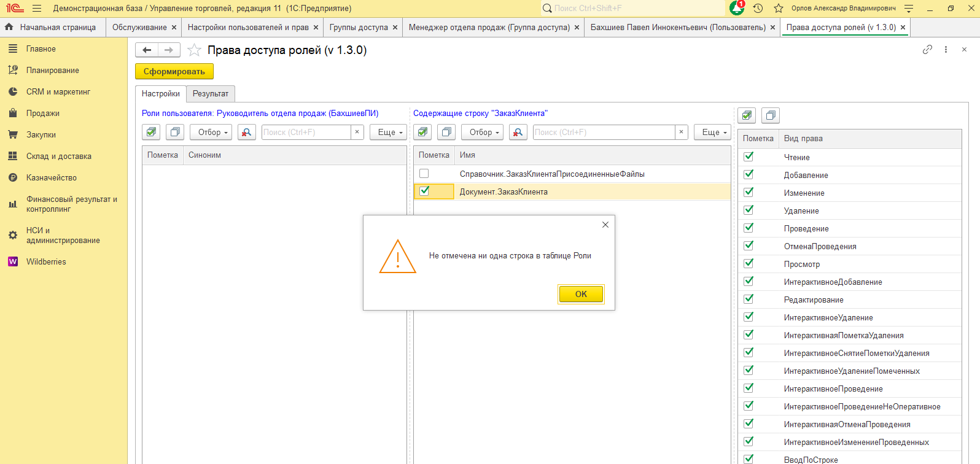Open Склад и доставка section
This screenshot has width=980, height=464.
pyautogui.click(x=59, y=157)
